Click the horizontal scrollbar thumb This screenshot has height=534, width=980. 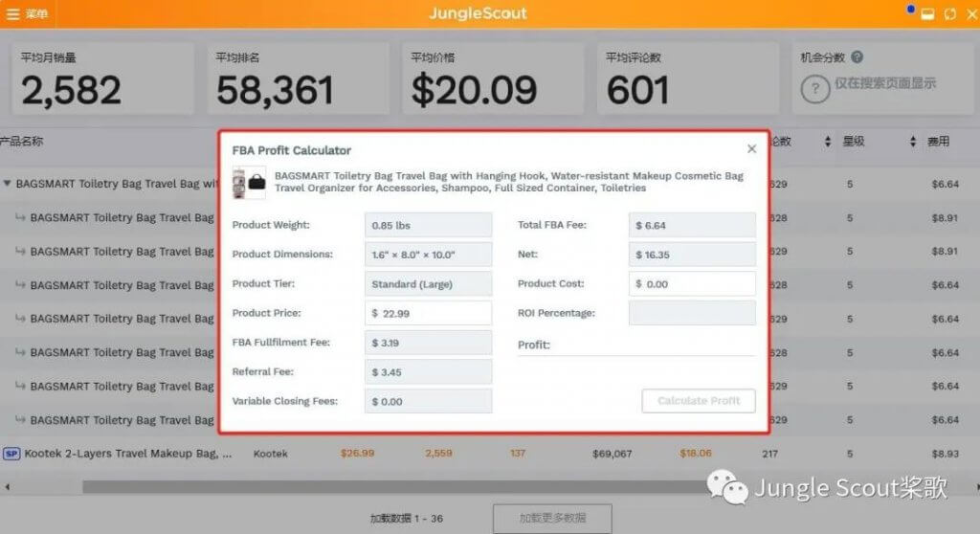click(x=400, y=486)
